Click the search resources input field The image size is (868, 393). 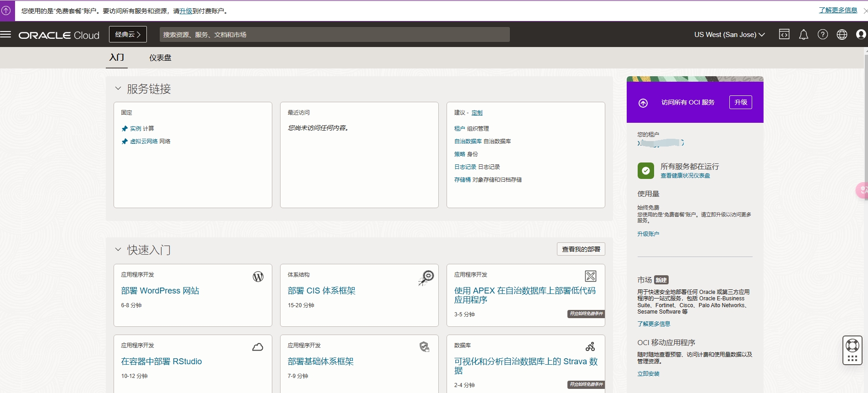pyautogui.click(x=335, y=35)
